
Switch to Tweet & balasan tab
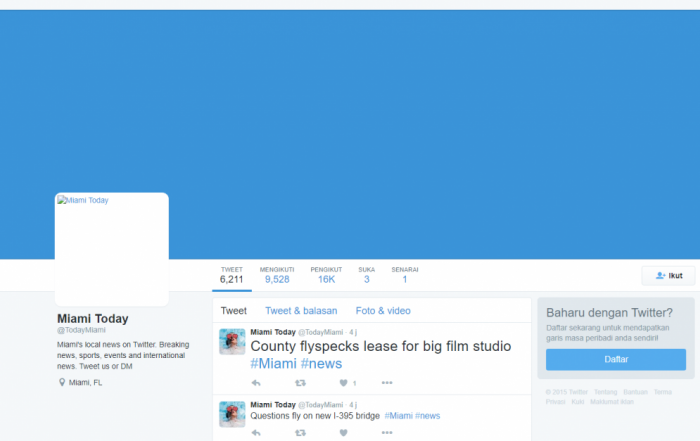point(301,311)
